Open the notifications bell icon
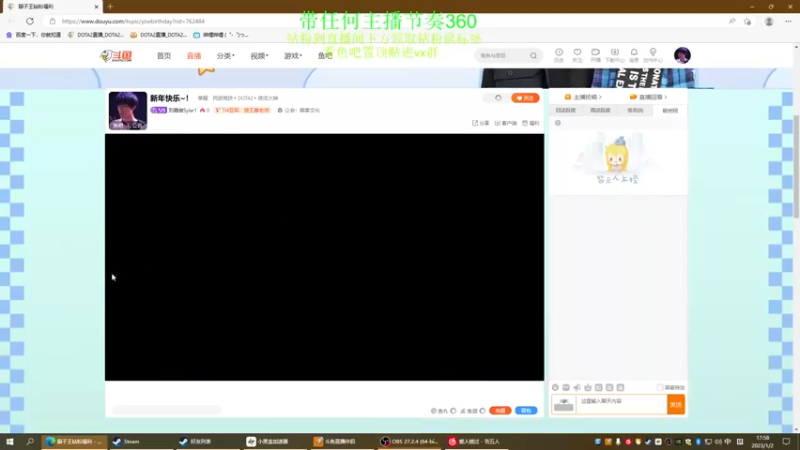This screenshot has width=800, height=450. (x=634, y=52)
